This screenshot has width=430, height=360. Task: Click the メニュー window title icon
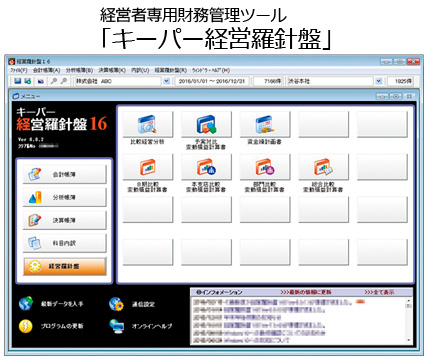(x=15, y=96)
